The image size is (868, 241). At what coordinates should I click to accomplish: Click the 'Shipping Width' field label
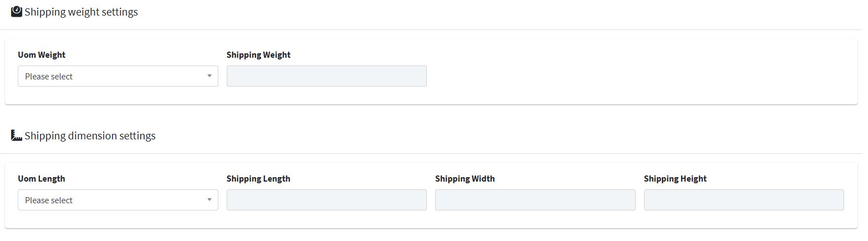tap(465, 179)
